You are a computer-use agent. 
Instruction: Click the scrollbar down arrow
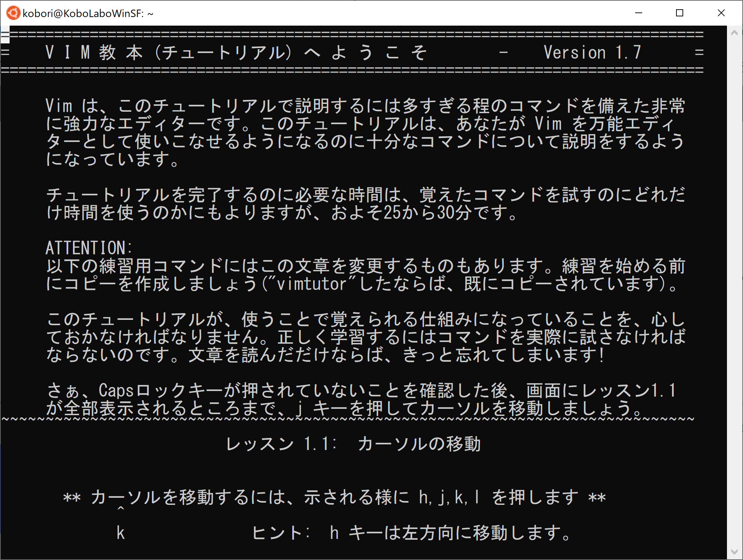[734, 552]
